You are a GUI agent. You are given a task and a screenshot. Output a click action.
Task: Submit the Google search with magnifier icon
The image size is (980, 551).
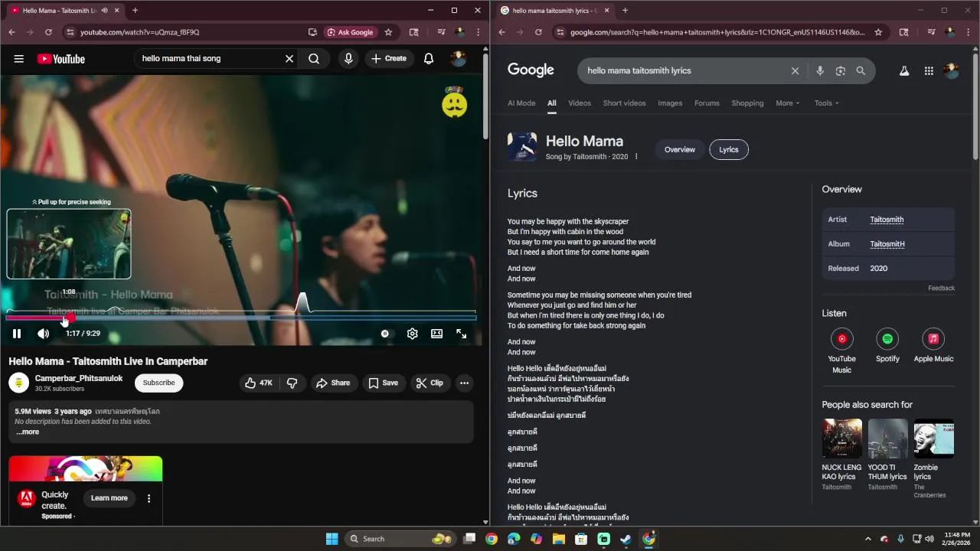pos(861,70)
